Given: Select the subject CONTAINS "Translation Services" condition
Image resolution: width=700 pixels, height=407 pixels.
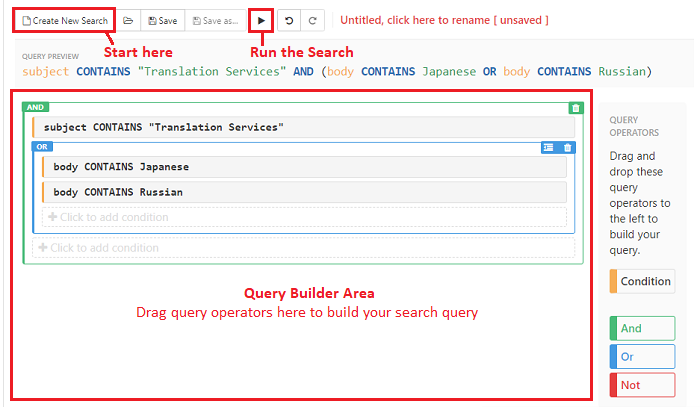Looking at the screenshot, I should (304, 127).
